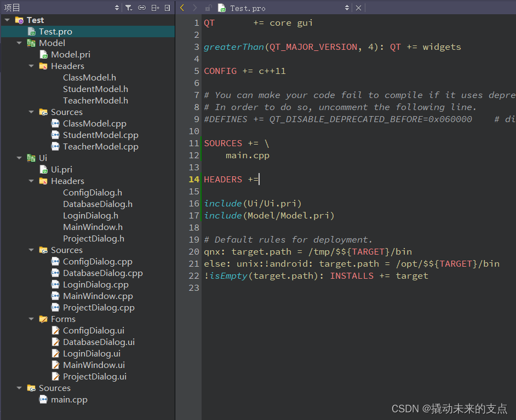516x420 pixels.
Task: Open the filter options in the project pane
Action: point(129,8)
